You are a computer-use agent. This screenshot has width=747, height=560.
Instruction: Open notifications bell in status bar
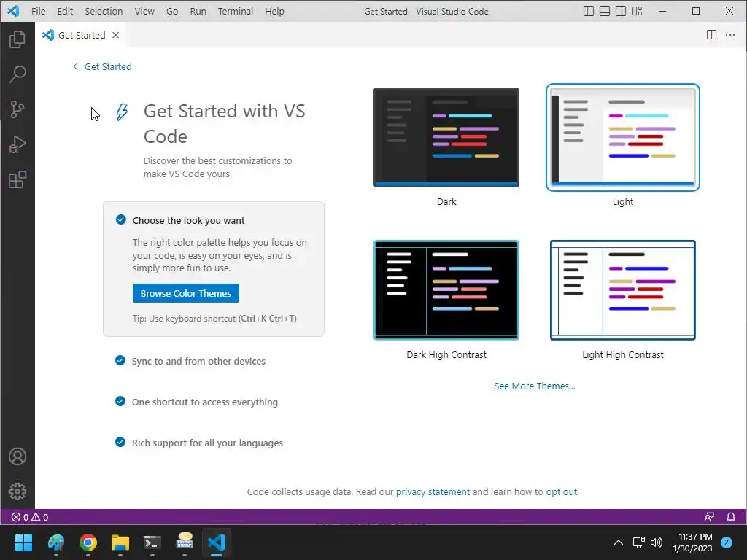731,517
